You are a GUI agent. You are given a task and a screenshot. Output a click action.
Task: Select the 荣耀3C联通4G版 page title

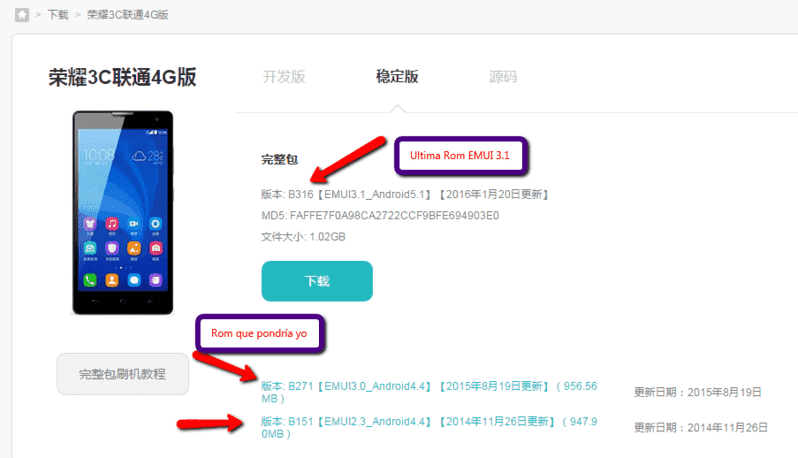[123, 77]
